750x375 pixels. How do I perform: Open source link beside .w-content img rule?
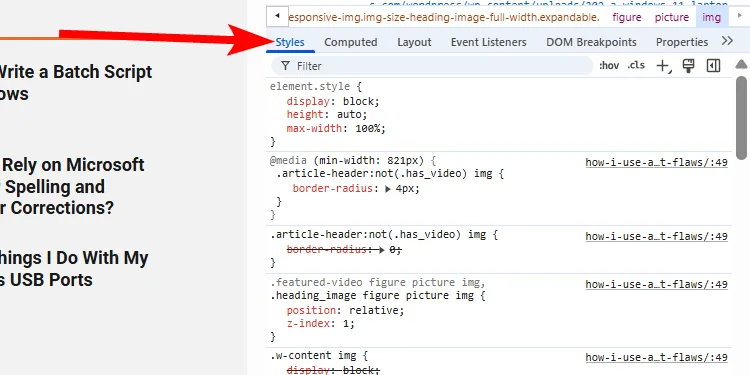(x=656, y=357)
